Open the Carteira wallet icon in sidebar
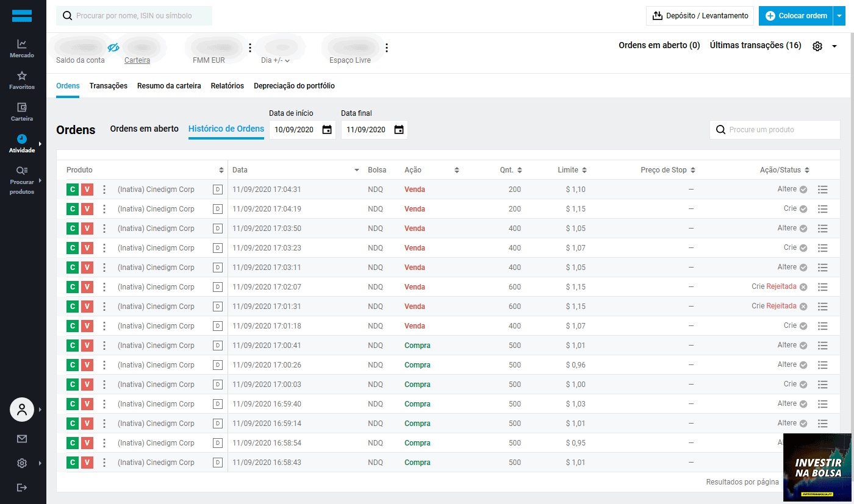This screenshot has height=504, width=854. coord(22,112)
